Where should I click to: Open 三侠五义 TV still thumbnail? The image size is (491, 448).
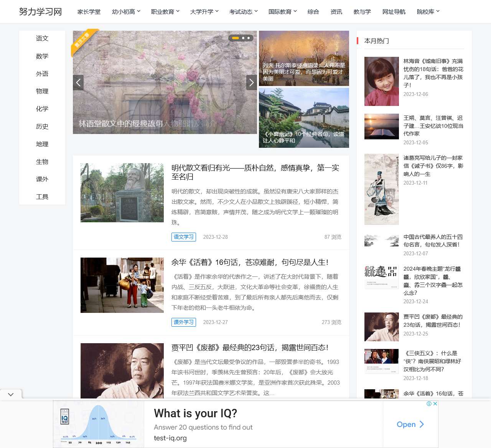(x=382, y=361)
